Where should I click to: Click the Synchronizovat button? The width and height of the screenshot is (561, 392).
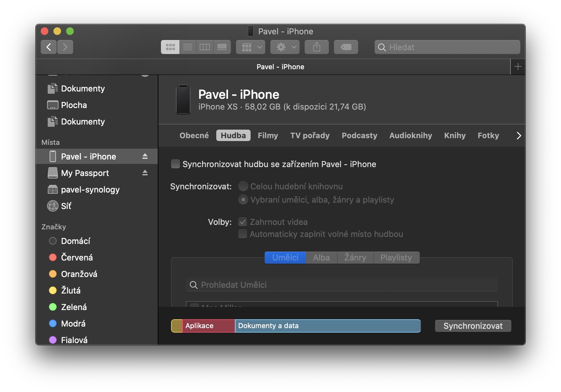[x=473, y=326]
